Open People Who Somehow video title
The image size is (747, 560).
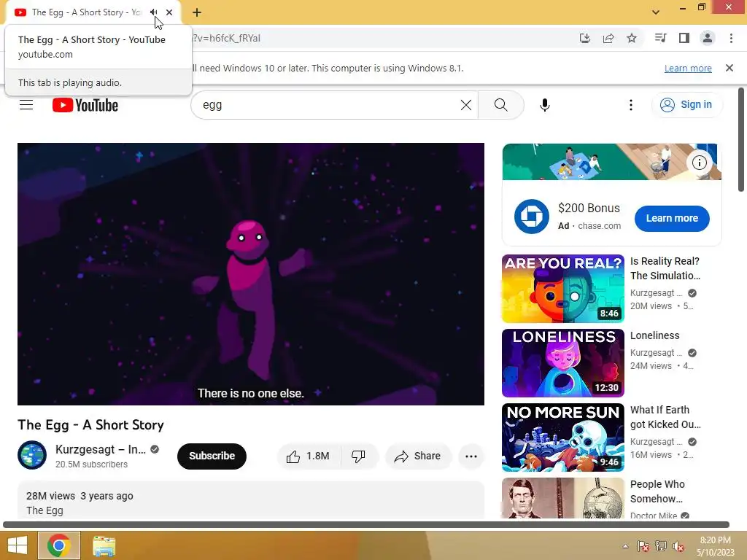click(657, 491)
